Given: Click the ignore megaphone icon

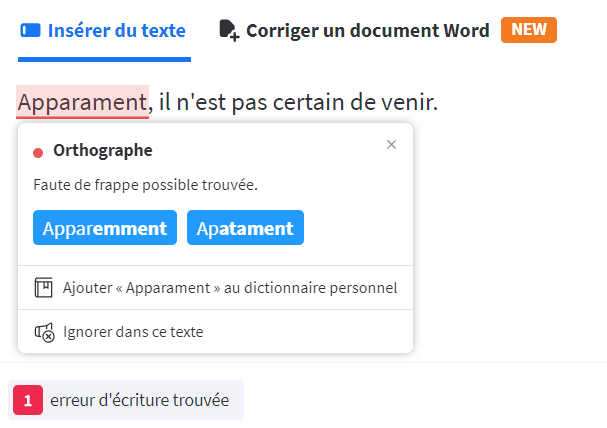Looking at the screenshot, I should click(45, 332).
